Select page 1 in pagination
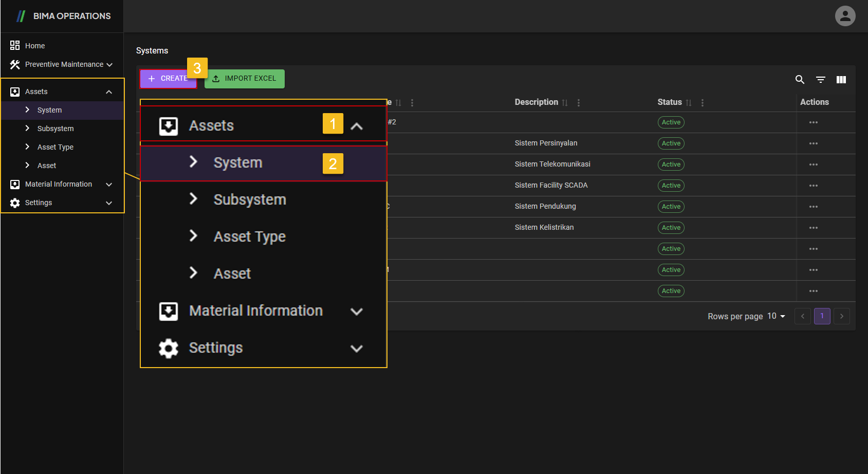Screen dimensions: 868x474 (822, 316)
